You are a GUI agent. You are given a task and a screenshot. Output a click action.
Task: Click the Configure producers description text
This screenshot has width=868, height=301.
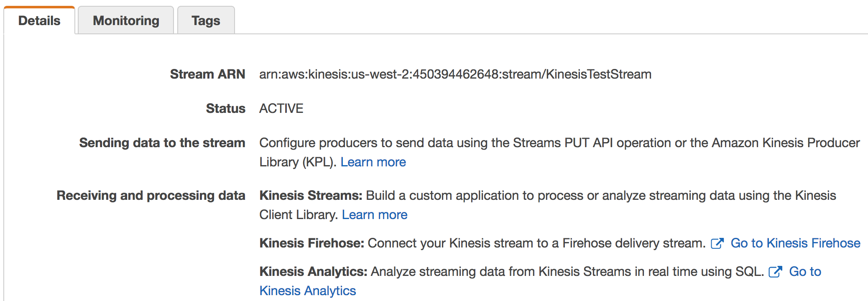(x=559, y=152)
